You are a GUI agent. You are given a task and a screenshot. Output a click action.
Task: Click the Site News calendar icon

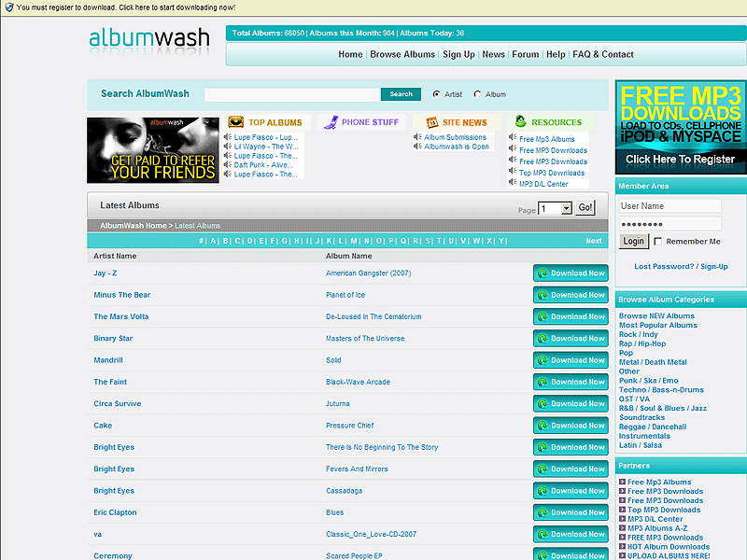point(434,122)
